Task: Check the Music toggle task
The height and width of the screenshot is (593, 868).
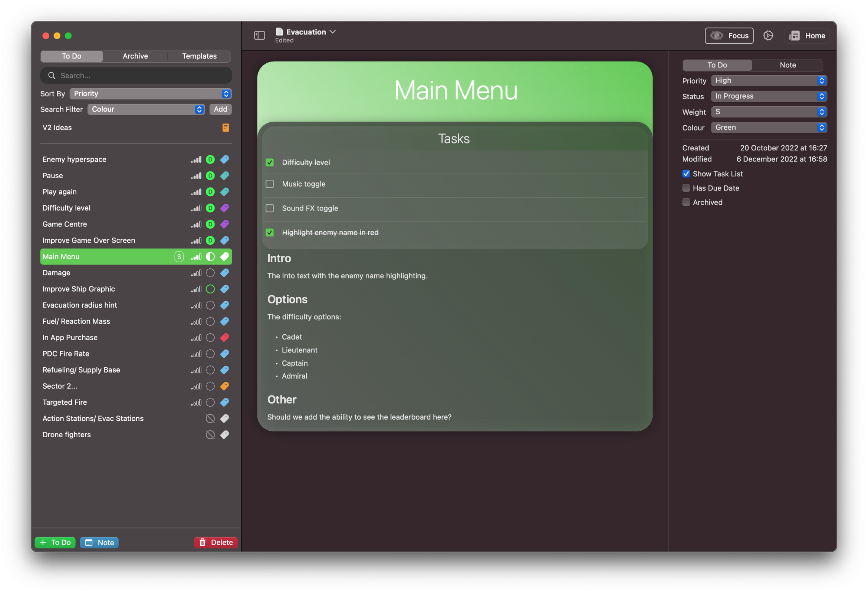Action: pos(270,184)
